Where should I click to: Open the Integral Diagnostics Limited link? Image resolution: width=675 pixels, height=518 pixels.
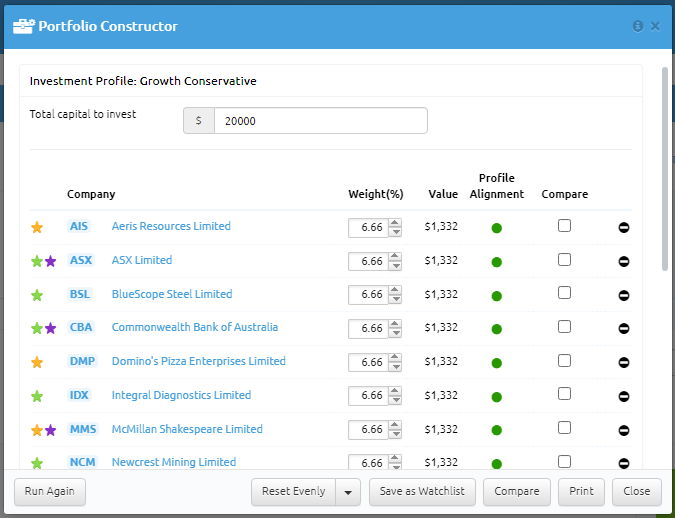[x=181, y=395]
